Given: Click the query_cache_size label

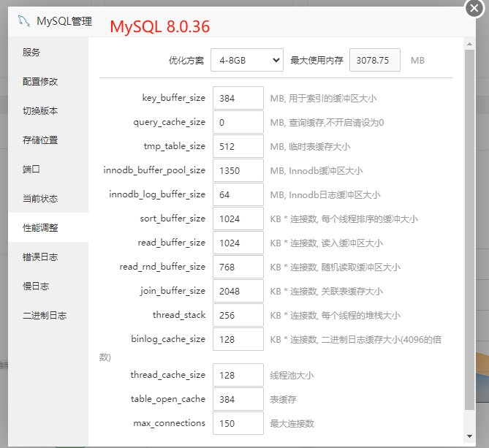Looking at the screenshot, I should click(x=170, y=122).
